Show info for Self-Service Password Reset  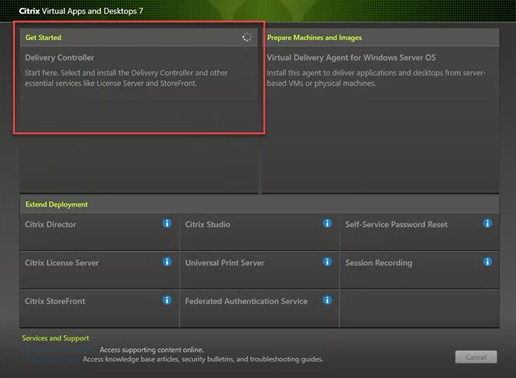coord(487,223)
